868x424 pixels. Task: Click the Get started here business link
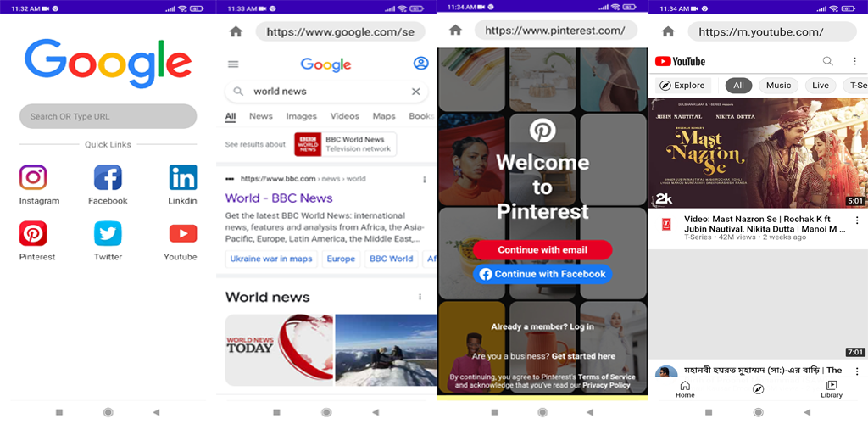point(583,356)
